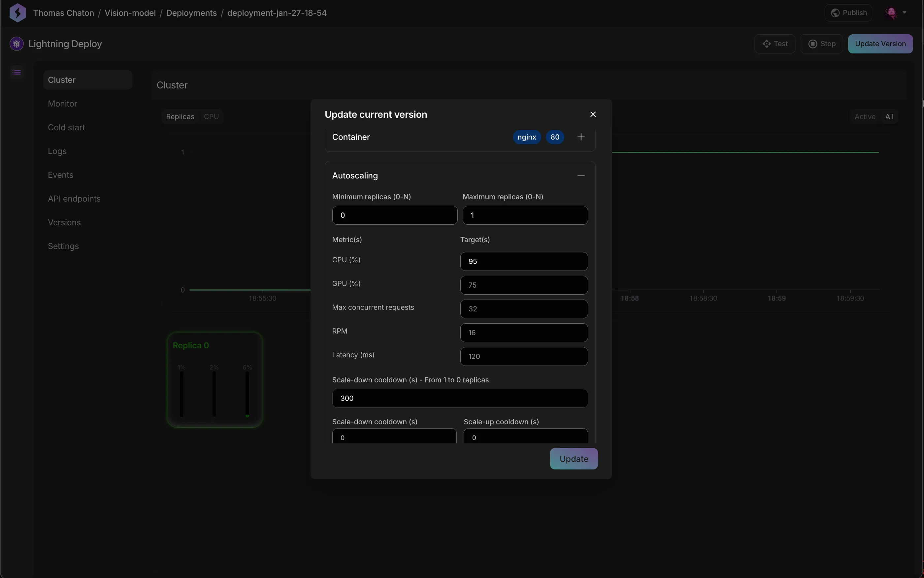The height and width of the screenshot is (578, 924).
Task: Stop the deployment
Action: coord(822,44)
